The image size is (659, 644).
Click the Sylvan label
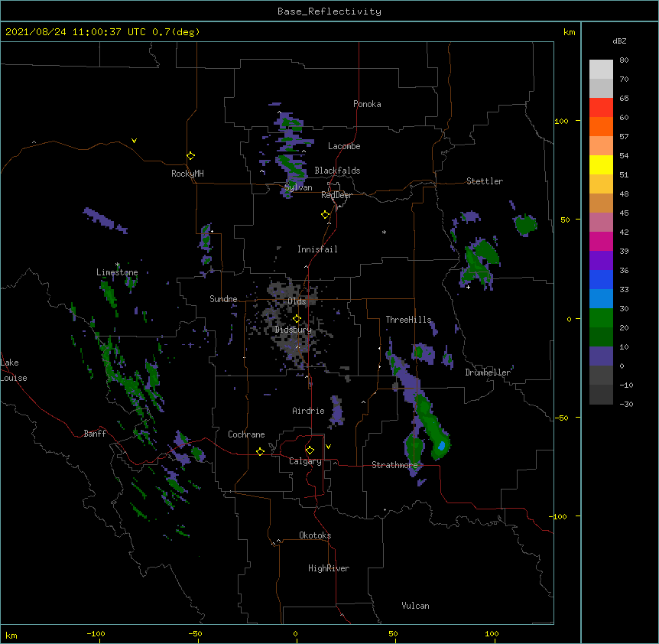pyautogui.click(x=298, y=187)
